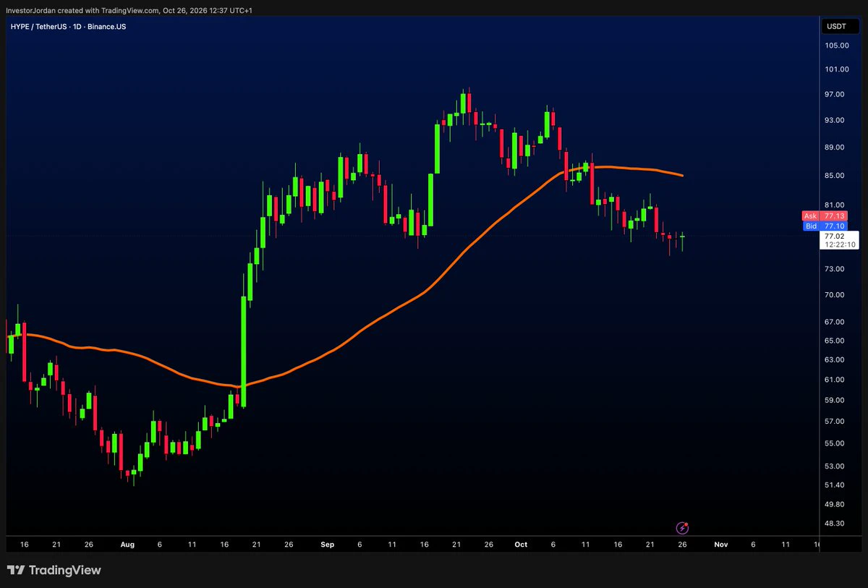Screen dimensions: 868x588
Task: Select the red Ask 77.13 price label
Action: 823,216
